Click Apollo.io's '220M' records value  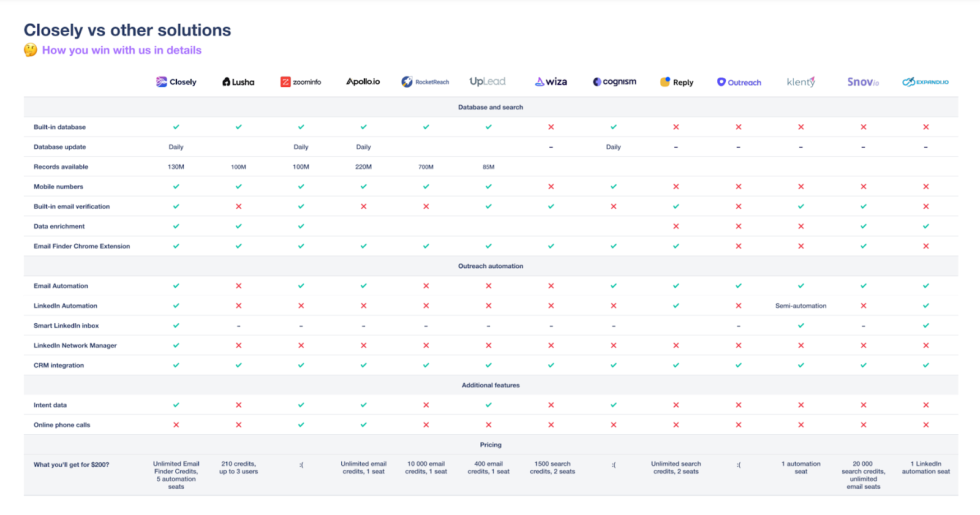tap(364, 167)
